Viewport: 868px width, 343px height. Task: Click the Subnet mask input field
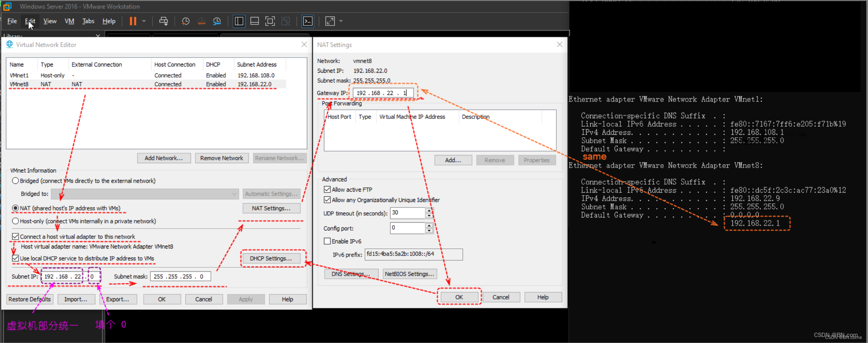coord(181,277)
